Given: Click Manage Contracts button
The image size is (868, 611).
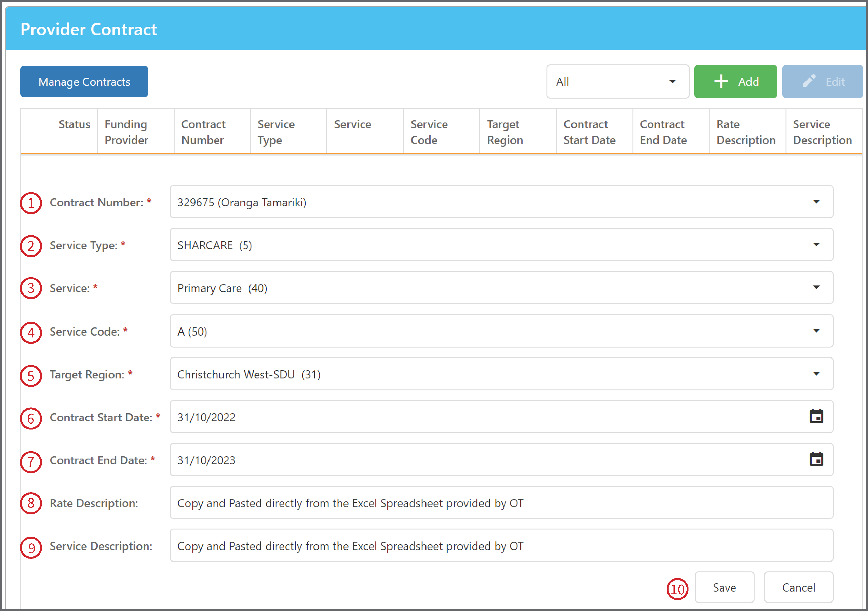Looking at the screenshot, I should [84, 82].
